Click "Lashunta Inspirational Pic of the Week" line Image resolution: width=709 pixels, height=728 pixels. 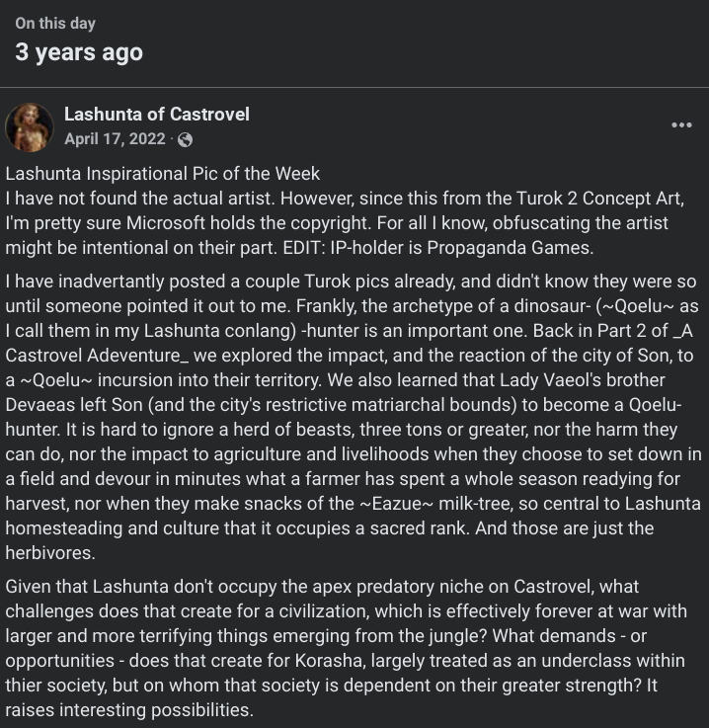tap(162, 174)
